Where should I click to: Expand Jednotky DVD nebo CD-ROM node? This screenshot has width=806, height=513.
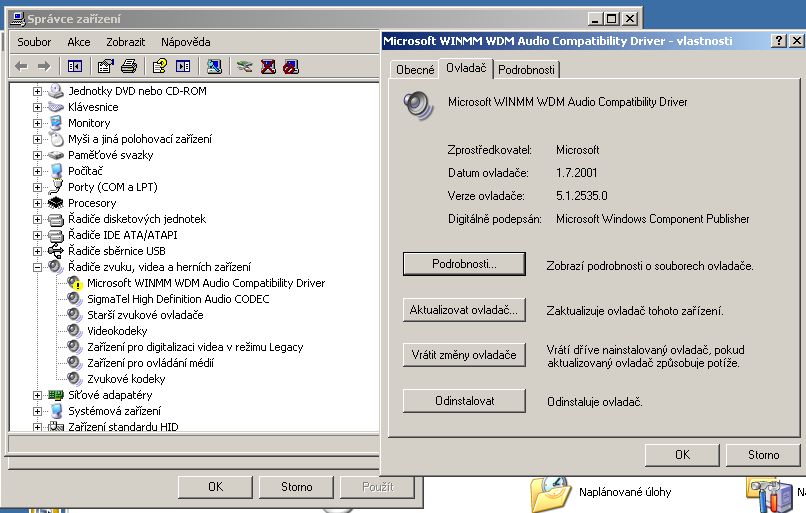coord(37,91)
